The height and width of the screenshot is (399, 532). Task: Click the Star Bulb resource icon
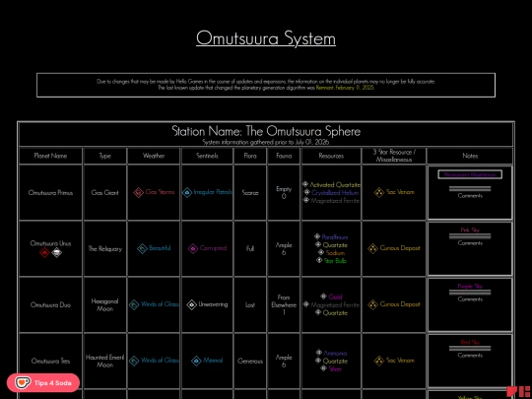pyautogui.click(x=319, y=260)
